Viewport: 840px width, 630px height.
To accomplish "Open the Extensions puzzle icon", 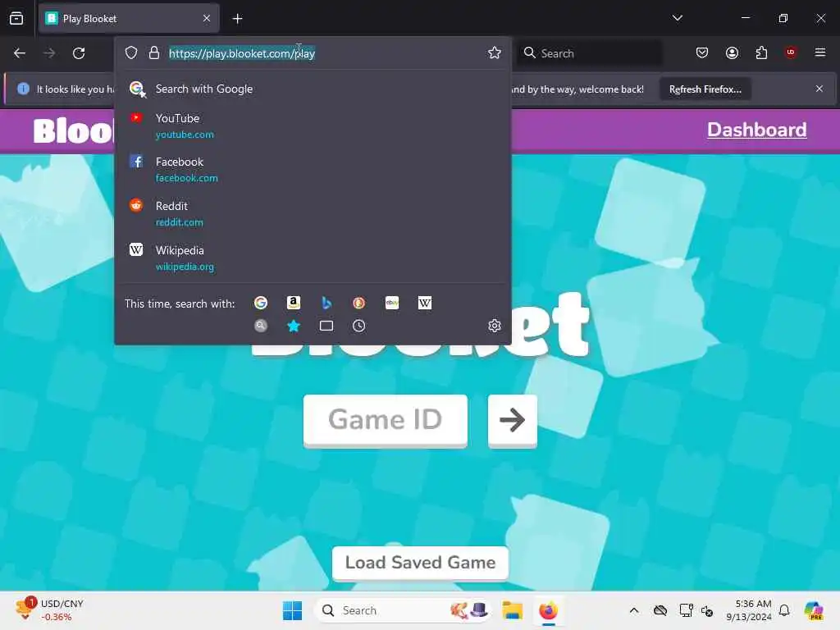I will click(761, 52).
